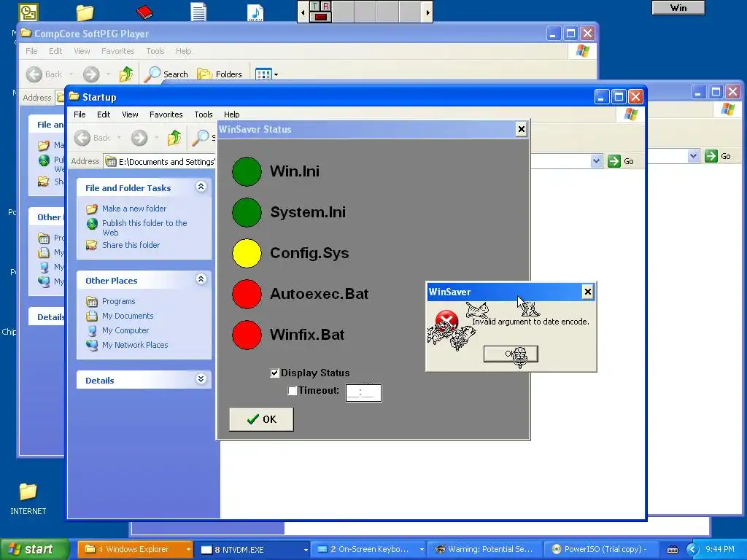The width and height of the screenshot is (747, 560).
Task: Close the WinSaver Status window
Action: pyautogui.click(x=521, y=129)
